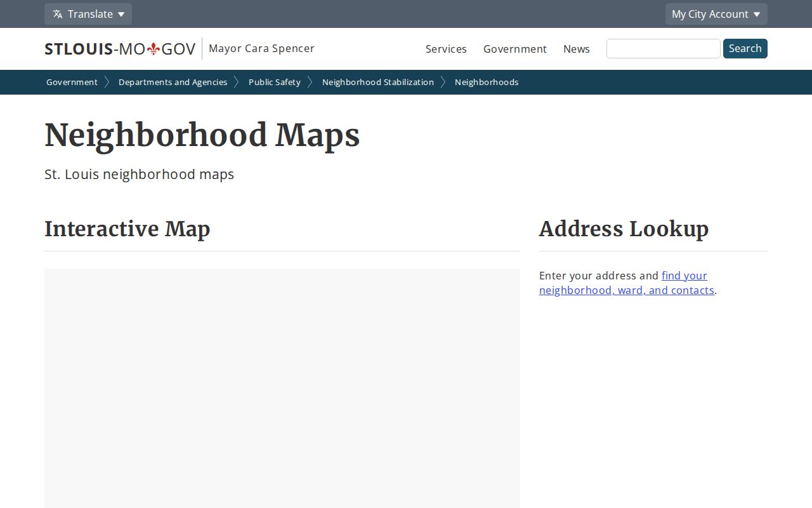Screen dimensions: 812x508
Task: Expand the My City Account menu
Action: (716, 14)
